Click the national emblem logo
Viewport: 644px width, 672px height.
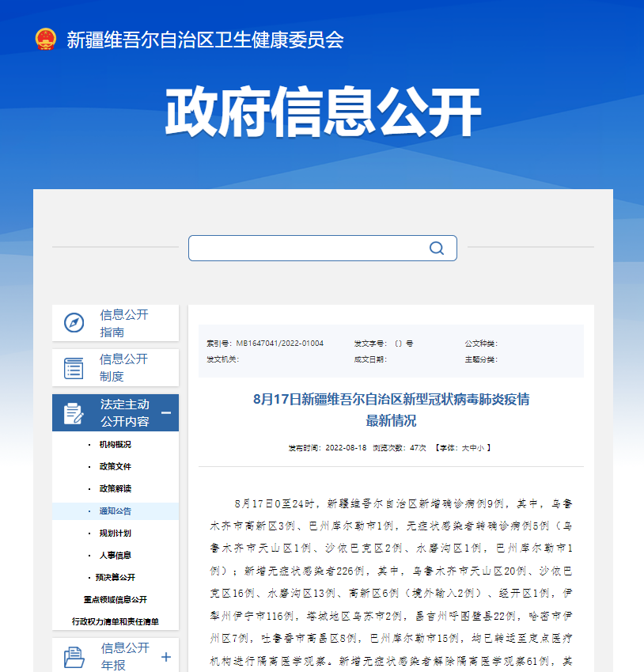pyautogui.click(x=46, y=40)
